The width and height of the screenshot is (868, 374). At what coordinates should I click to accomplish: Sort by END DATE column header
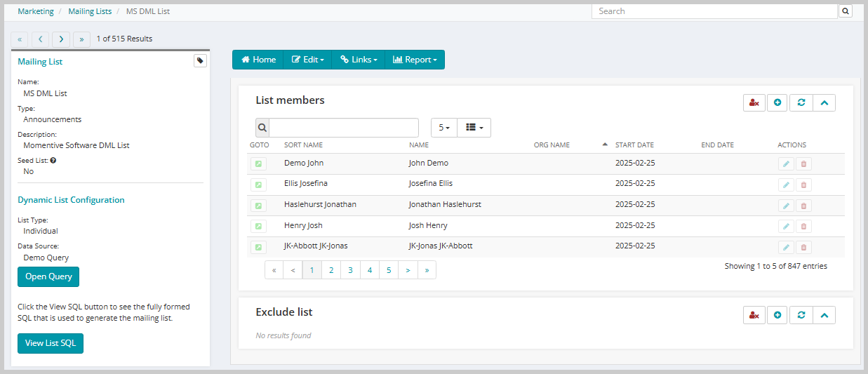pyautogui.click(x=717, y=145)
